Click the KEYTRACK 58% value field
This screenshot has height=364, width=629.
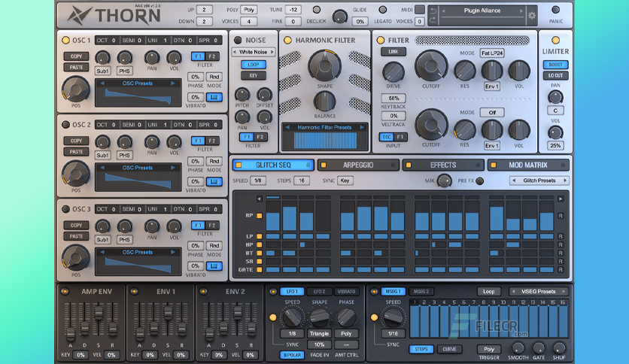click(x=394, y=99)
